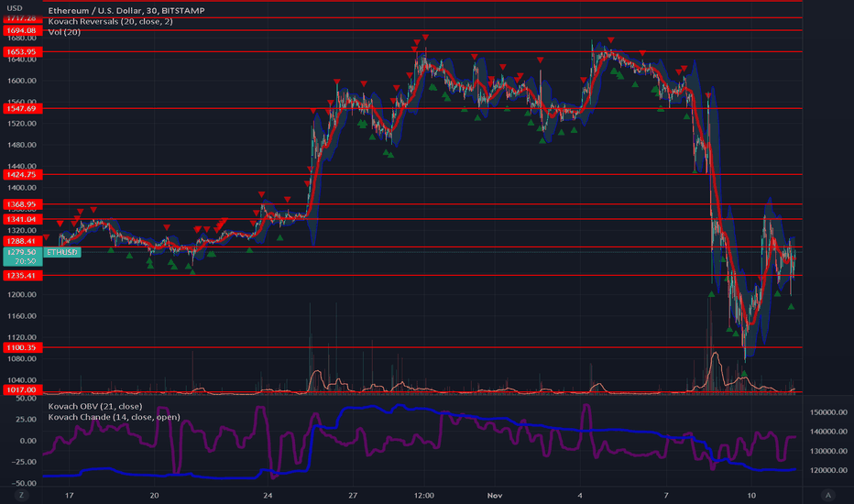Select the Kovach OBV (21, close) legend
Image resolution: width=854 pixels, height=504 pixels.
tap(95, 407)
